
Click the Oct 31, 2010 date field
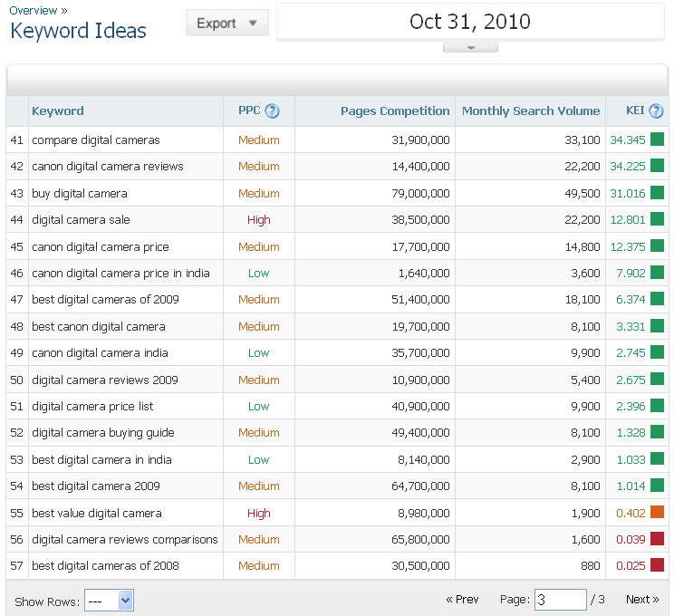[470, 22]
